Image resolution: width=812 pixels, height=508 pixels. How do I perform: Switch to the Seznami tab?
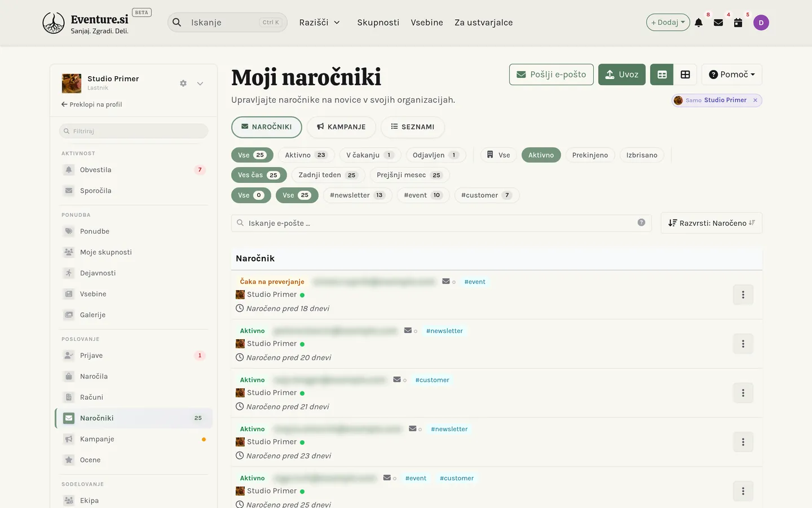(412, 127)
